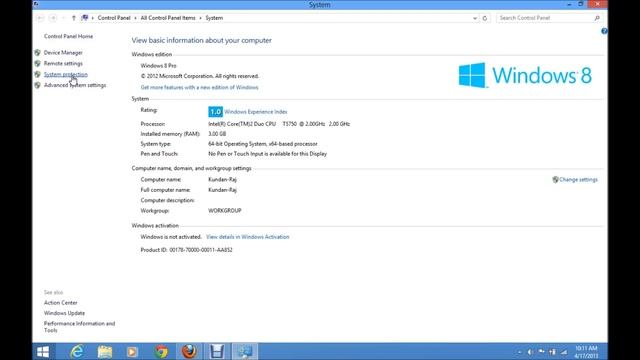The width and height of the screenshot is (640, 360).
Task: Click All Control Panel Items breadcrumb
Action: [168, 18]
